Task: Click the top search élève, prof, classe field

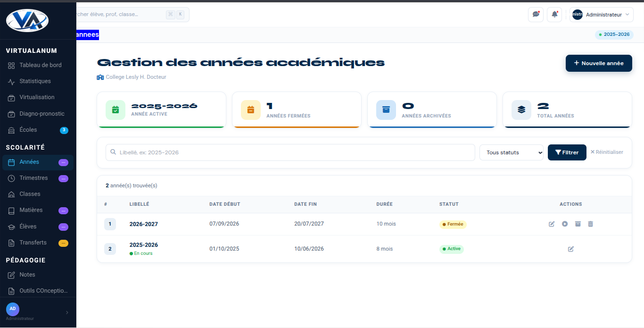Action: tap(133, 15)
